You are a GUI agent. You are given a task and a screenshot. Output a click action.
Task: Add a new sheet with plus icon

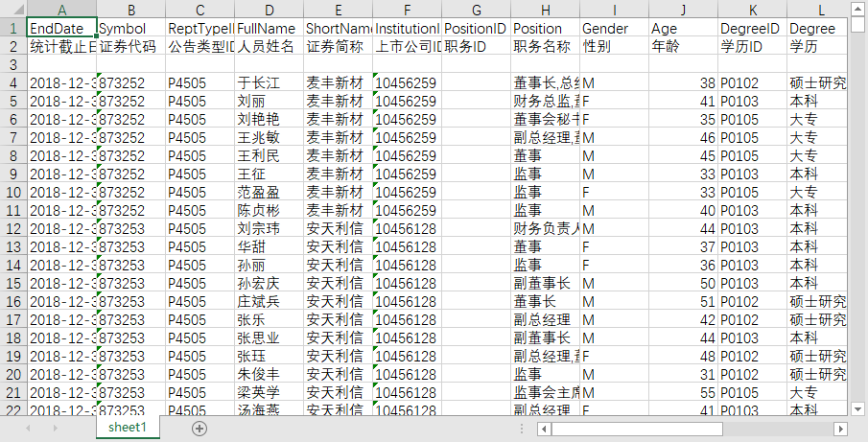click(199, 429)
